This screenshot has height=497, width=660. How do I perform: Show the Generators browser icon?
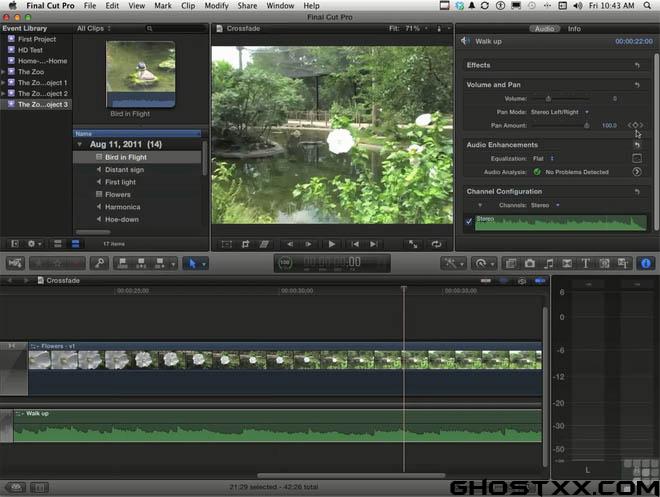point(604,263)
